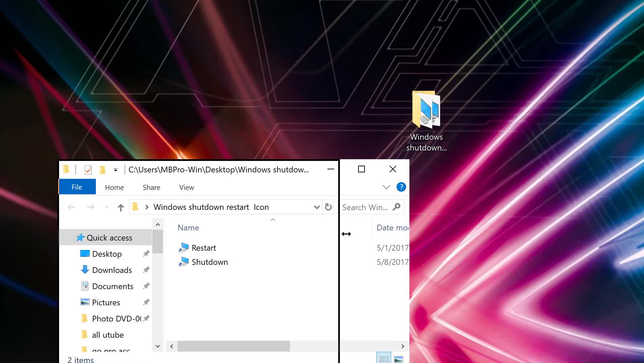Sort by the Date modified column header
This screenshot has height=363, width=644.
click(392, 228)
